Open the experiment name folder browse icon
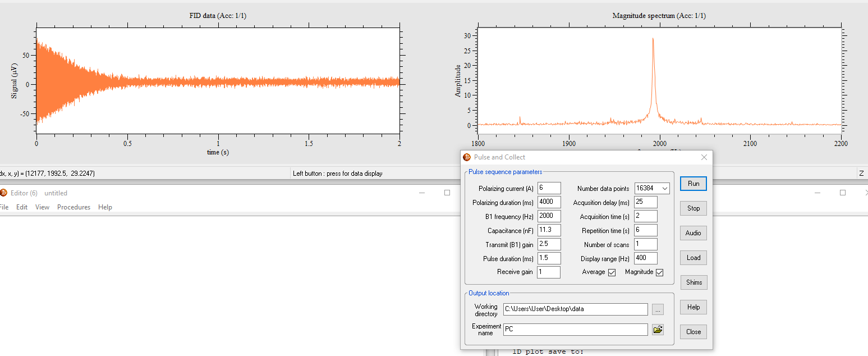 point(658,330)
